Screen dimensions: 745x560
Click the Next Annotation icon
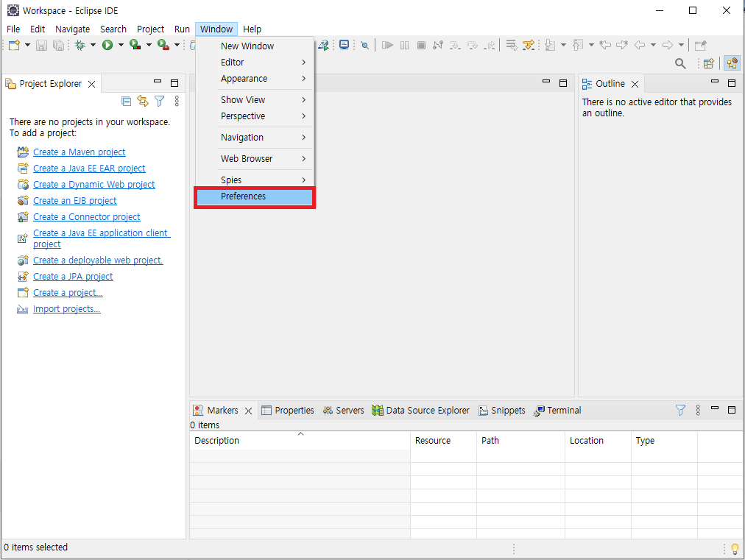coord(550,45)
